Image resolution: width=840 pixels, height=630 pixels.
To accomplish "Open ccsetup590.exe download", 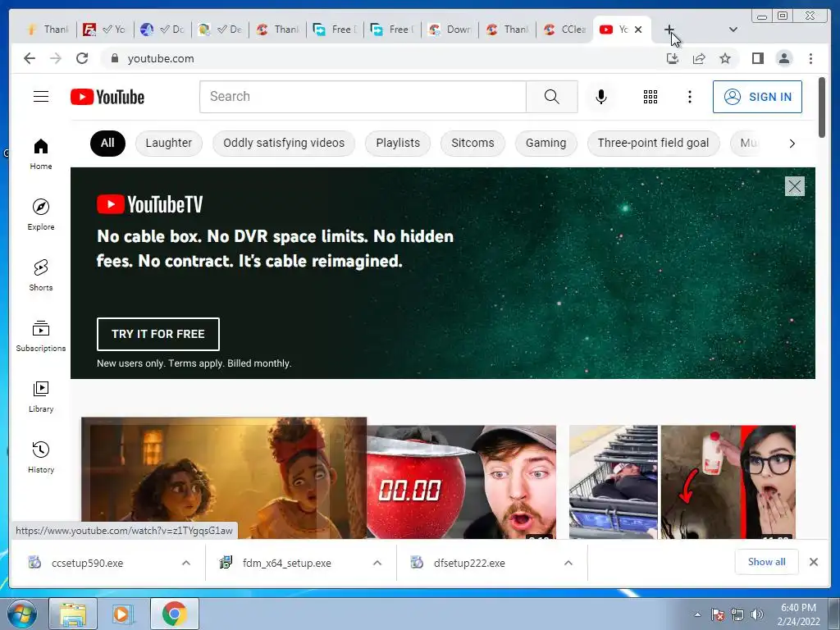I will (87, 563).
